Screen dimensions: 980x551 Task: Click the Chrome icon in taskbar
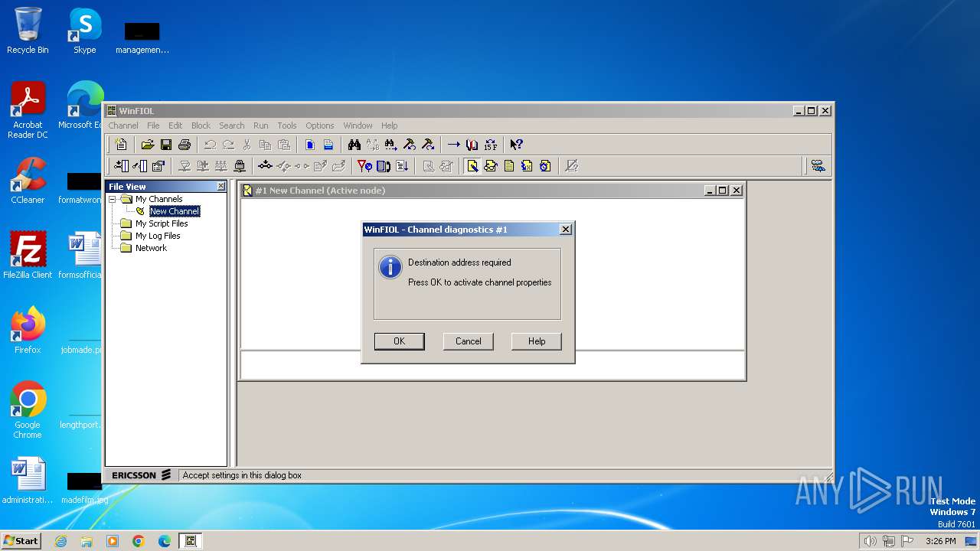(x=139, y=541)
